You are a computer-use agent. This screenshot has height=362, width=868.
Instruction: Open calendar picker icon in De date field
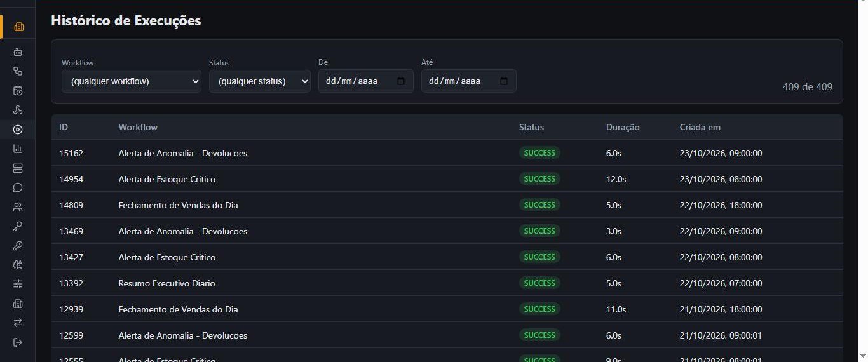pos(401,81)
